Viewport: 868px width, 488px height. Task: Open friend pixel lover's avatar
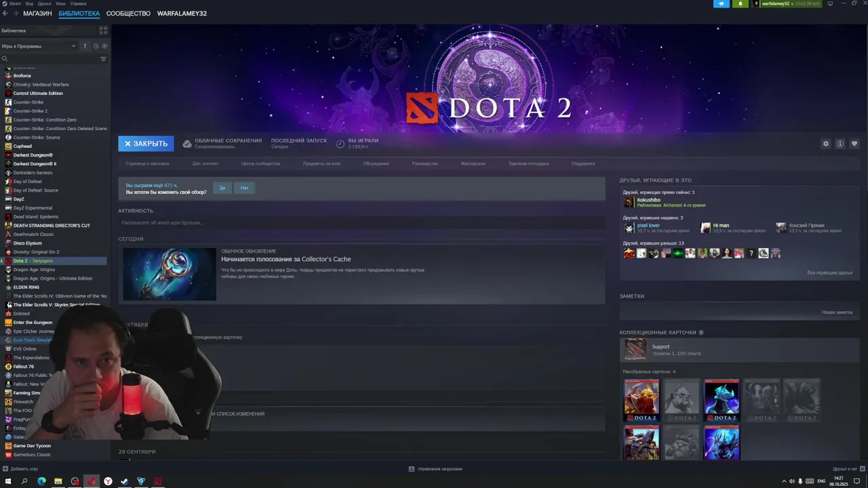[x=629, y=228]
